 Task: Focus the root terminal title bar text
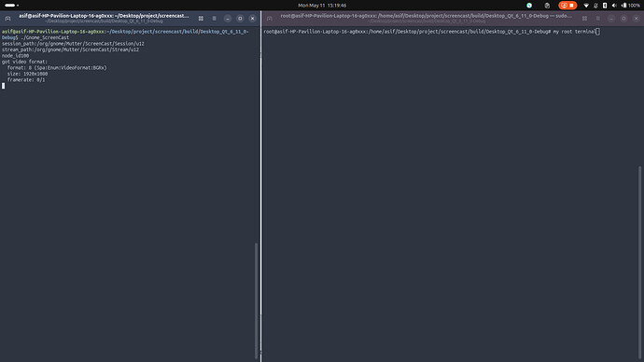[427, 16]
